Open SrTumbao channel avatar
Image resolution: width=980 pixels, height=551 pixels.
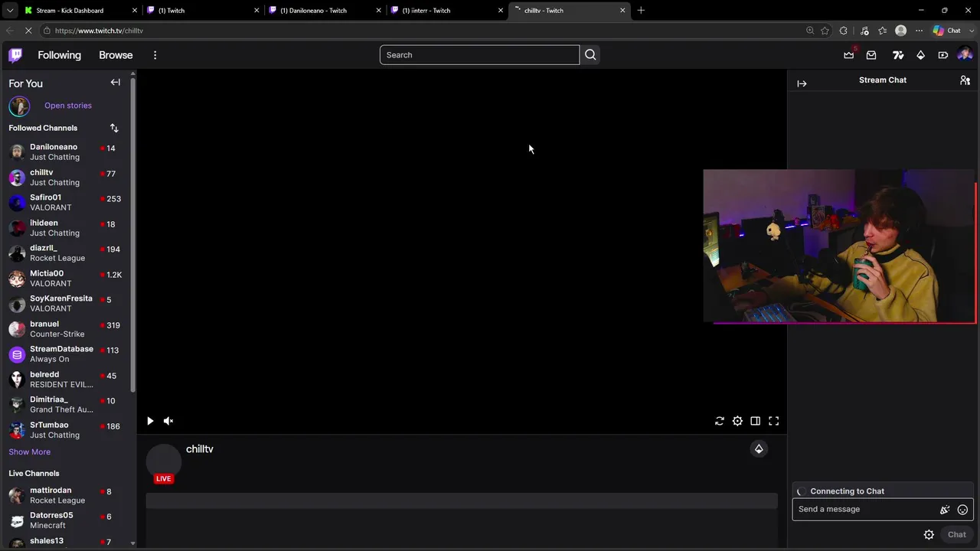point(17,429)
